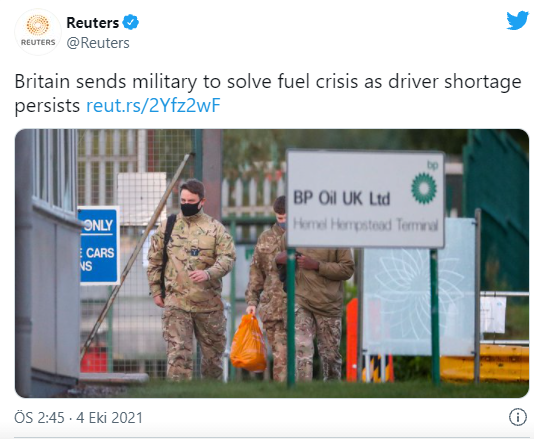Open the reut.rs/2Yfz2wF link
This screenshot has width=534, height=439.
(153, 105)
